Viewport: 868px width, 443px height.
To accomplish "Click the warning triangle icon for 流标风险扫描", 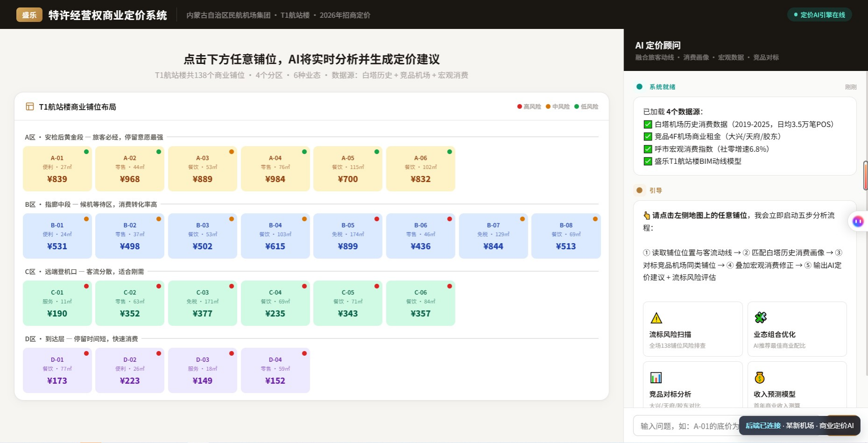I will [656, 318].
